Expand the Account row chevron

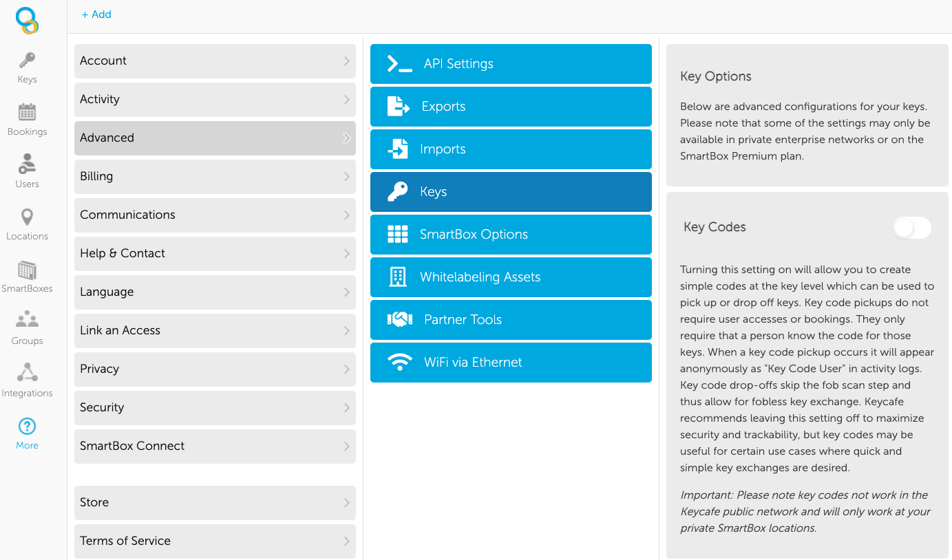tap(347, 61)
